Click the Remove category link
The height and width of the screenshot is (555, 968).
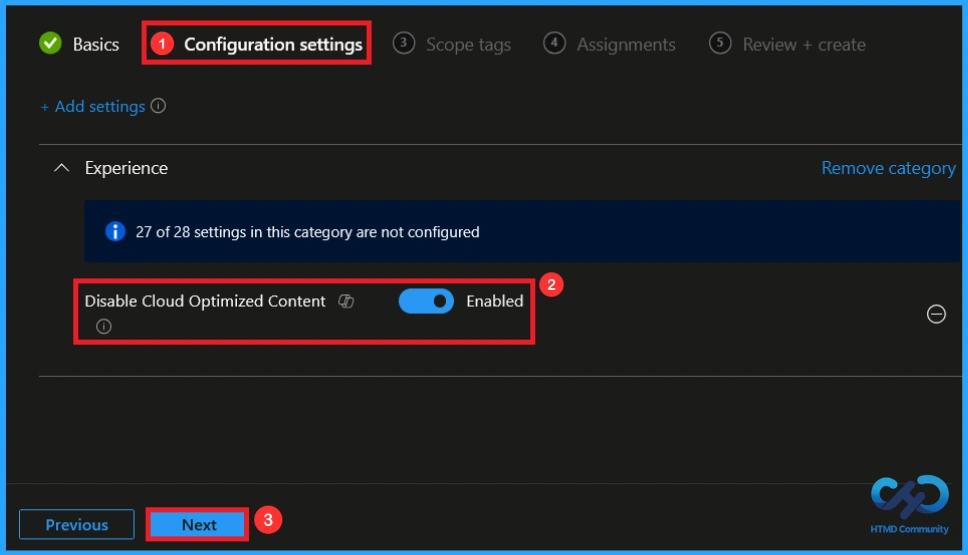888,168
